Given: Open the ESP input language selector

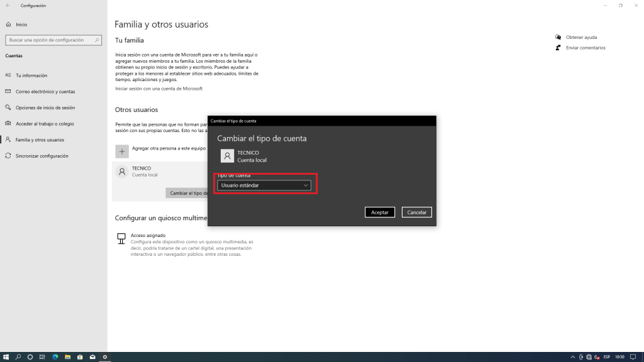Looking at the screenshot, I should click(607, 357).
